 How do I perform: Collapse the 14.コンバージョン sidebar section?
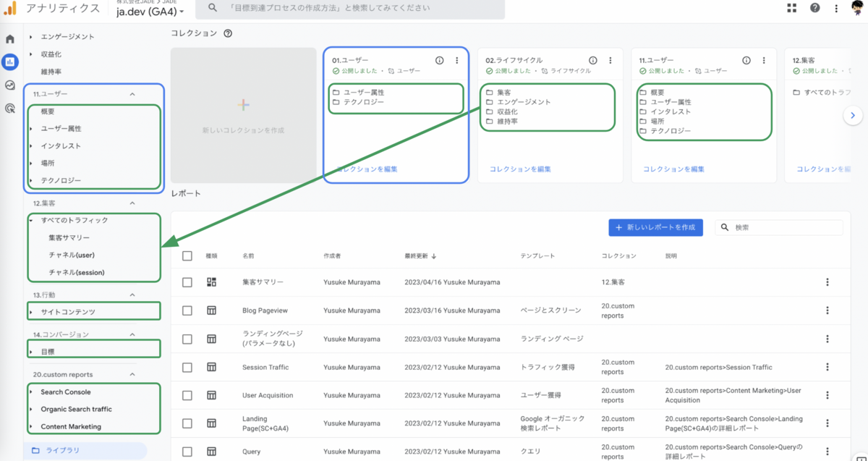click(x=132, y=334)
